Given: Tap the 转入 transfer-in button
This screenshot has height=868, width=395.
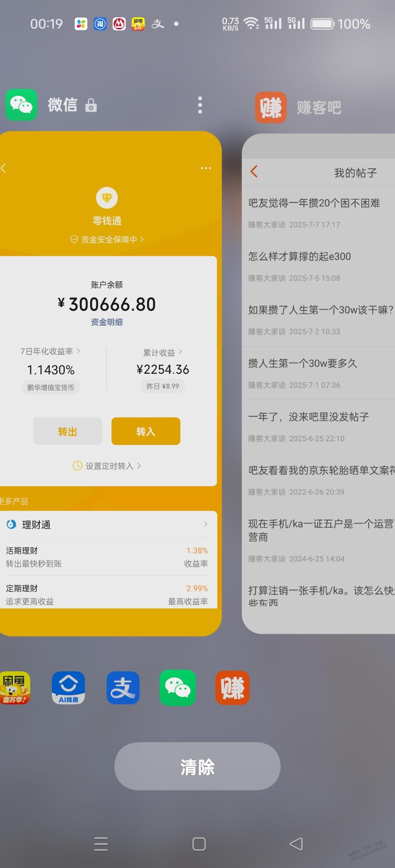Looking at the screenshot, I should [x=146, y=431].
